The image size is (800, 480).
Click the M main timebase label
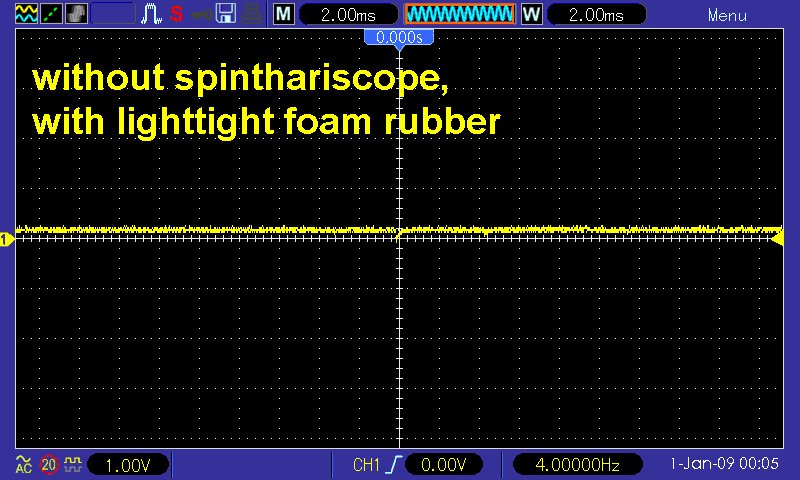tap(285, 15)
